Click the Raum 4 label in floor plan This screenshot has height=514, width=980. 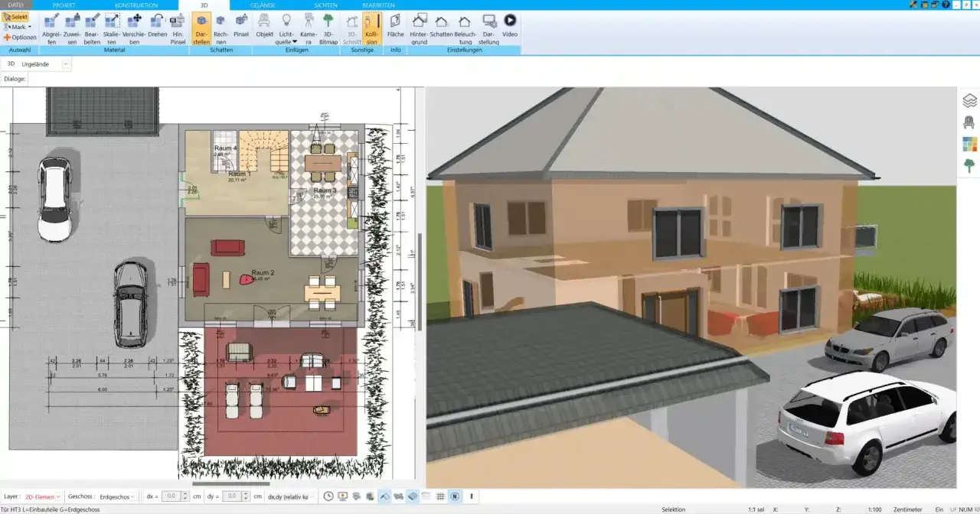click(225, 148)
